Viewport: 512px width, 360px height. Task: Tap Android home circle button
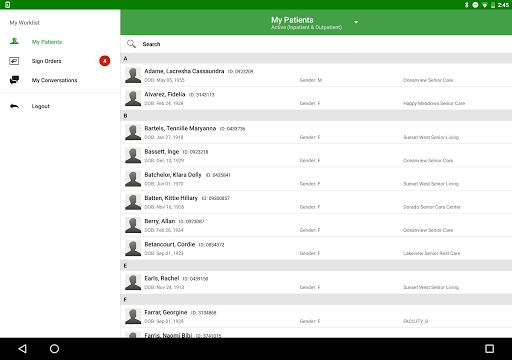point(54,349)
